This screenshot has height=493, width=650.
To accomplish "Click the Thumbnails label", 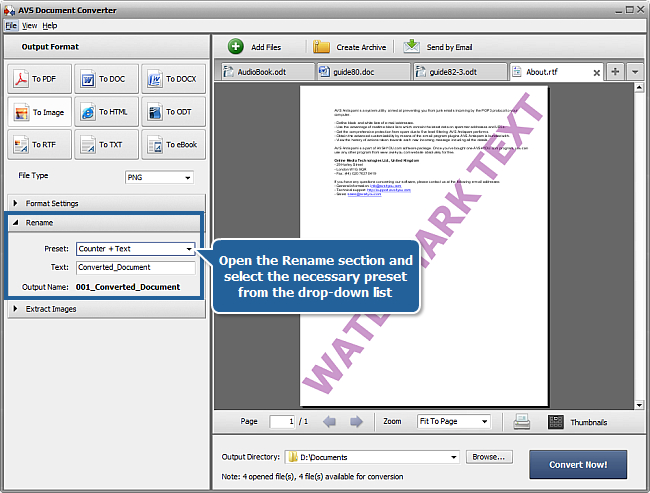I will (x=589, y=422).
